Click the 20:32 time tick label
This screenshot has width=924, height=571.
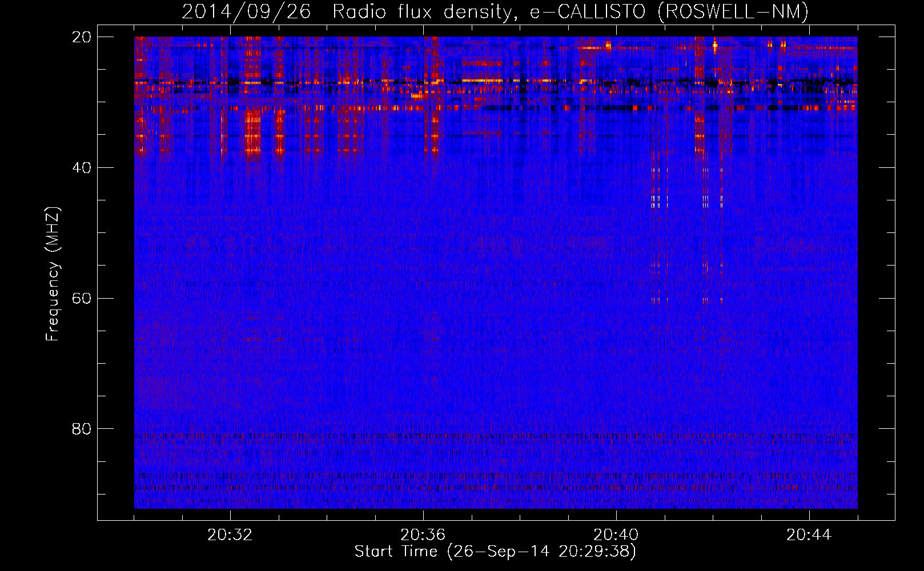[x=230, y=535]
